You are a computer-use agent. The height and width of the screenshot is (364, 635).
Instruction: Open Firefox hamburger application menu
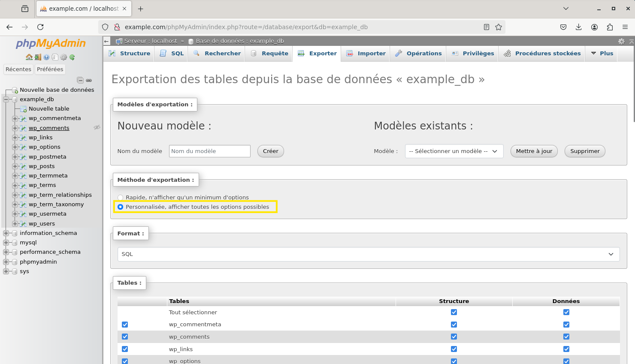pos(625,27)
